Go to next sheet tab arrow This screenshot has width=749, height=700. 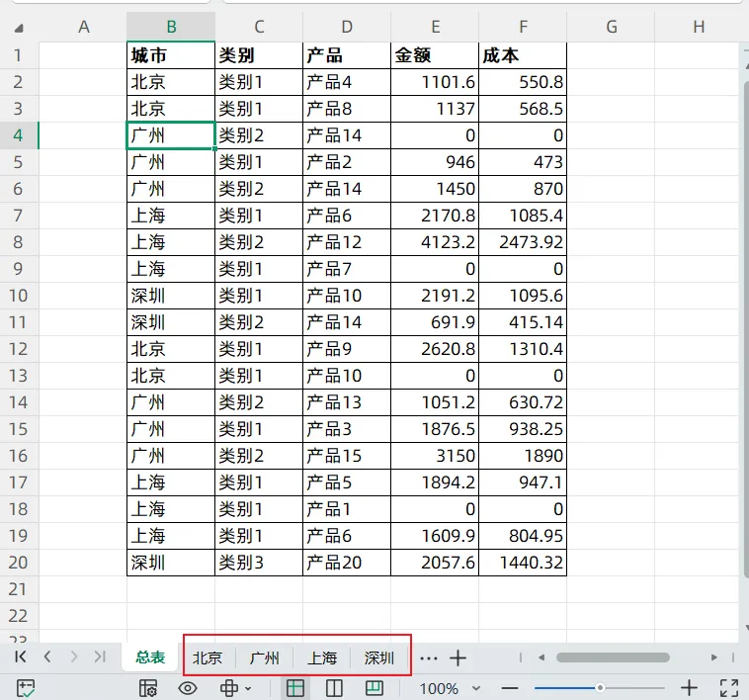click(73, 656)
